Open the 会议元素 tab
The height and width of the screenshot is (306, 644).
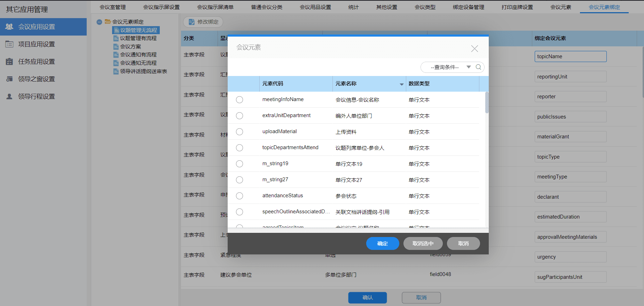tap(561, 7)
